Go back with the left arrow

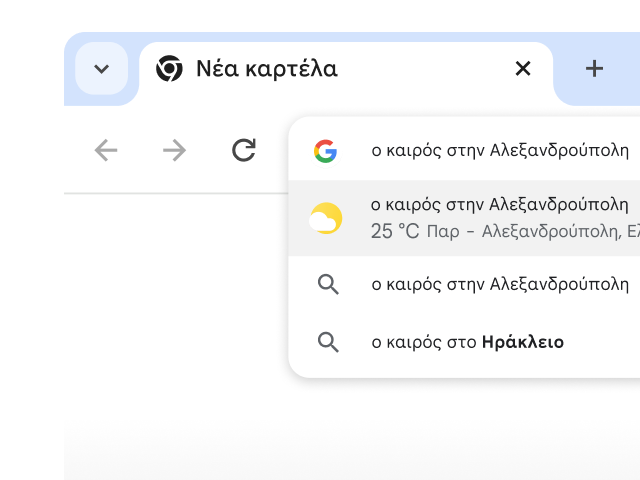(106, 151)
